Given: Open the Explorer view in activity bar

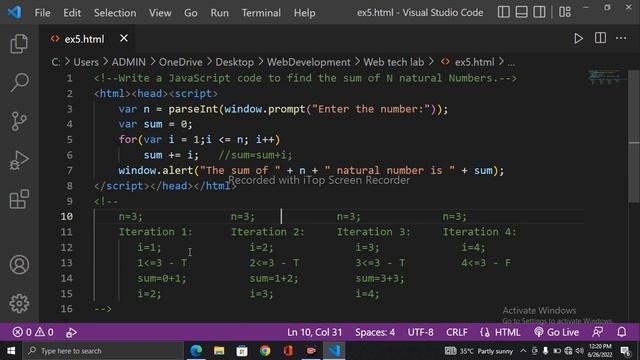Looking at the screenshot, I should [19, 43].
